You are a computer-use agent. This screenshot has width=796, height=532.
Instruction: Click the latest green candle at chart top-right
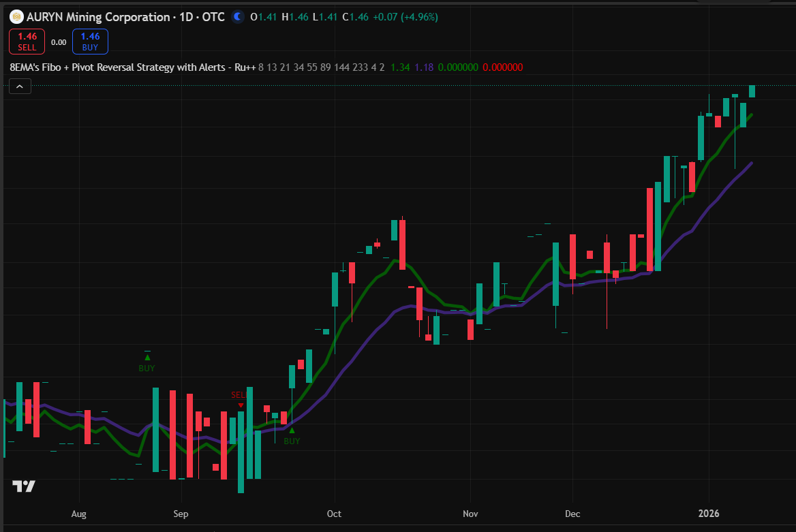click(x=752, y=91)
